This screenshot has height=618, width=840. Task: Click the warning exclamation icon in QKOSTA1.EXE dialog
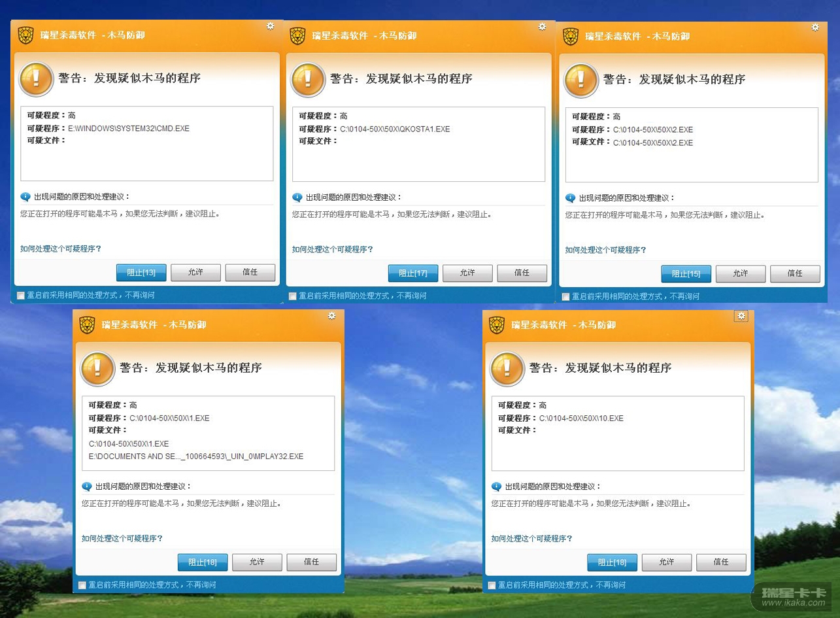pyautogui.click(x=308, y=80)
